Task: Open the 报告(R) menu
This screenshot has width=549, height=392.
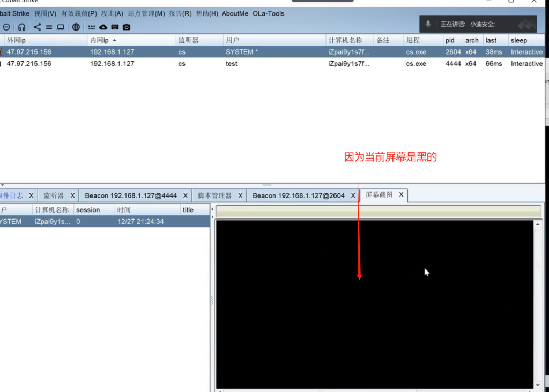Action: (180, 13)
